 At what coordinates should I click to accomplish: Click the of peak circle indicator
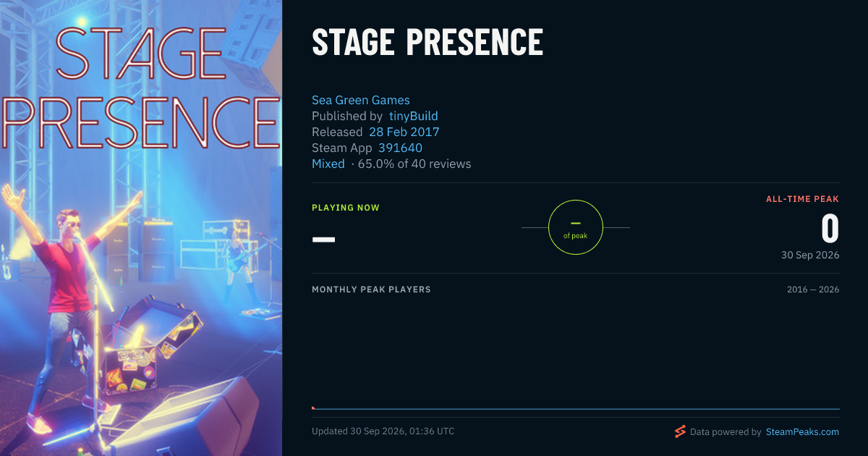pyautogui.click(x=576, y=228)
